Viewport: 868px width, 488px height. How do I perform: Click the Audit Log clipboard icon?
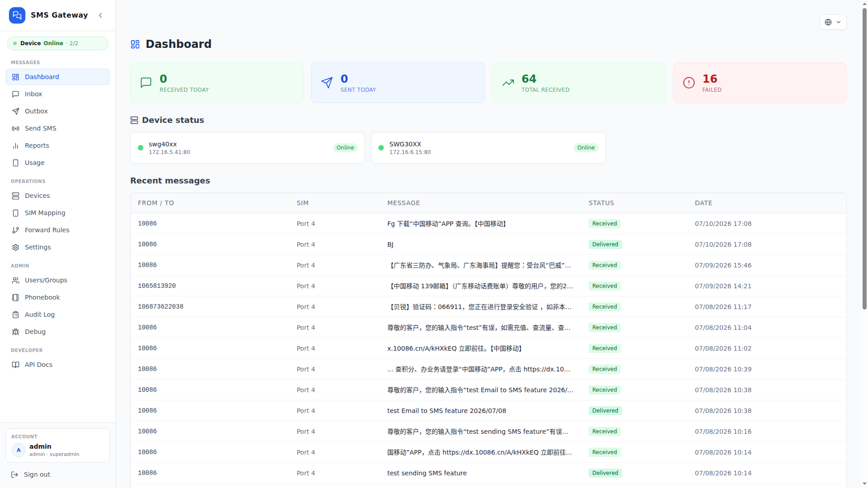tap(16, 314)
